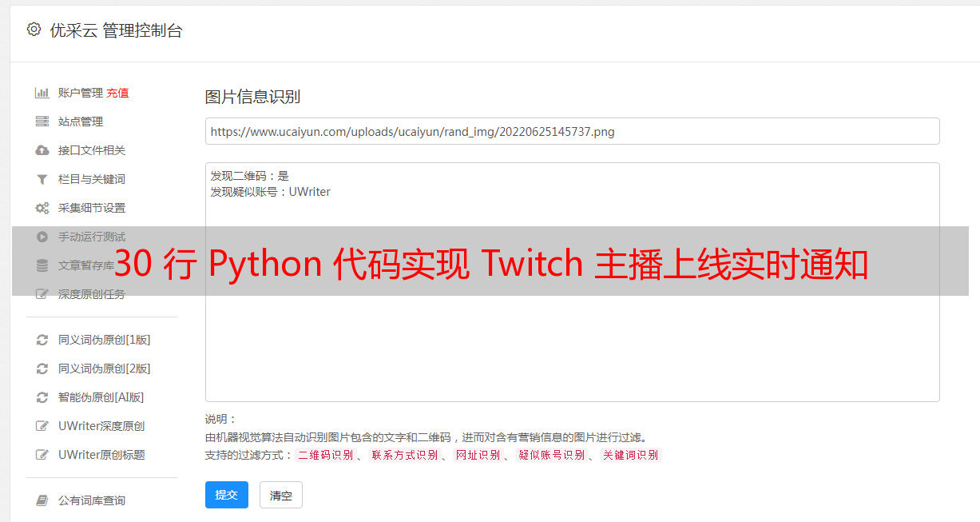This screenshot has width=980, height=522.
Task: Click the 网址识别 tag
Action: pos(478,455)
